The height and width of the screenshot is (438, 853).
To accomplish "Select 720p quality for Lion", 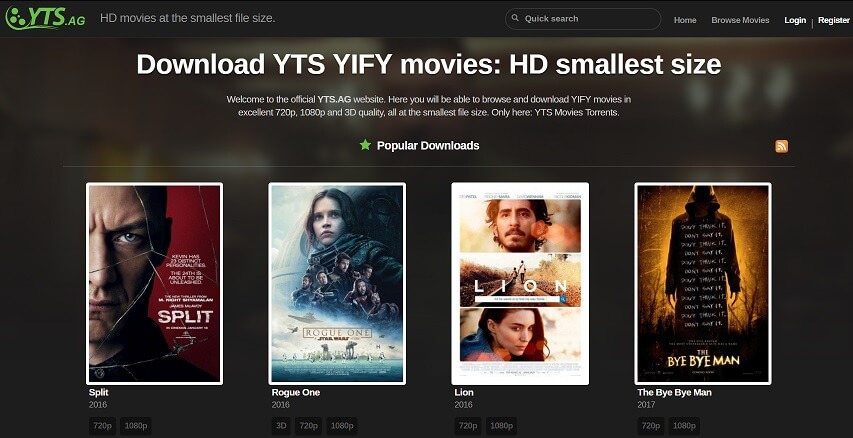I will (468, 425).
